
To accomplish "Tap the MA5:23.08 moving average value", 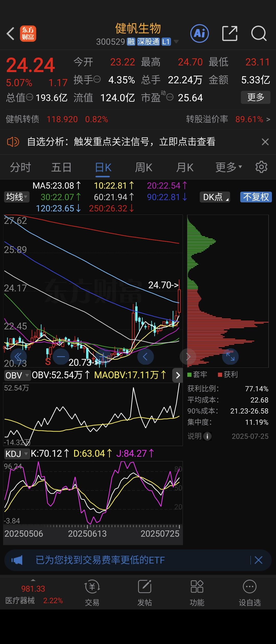I will [57, 186].
